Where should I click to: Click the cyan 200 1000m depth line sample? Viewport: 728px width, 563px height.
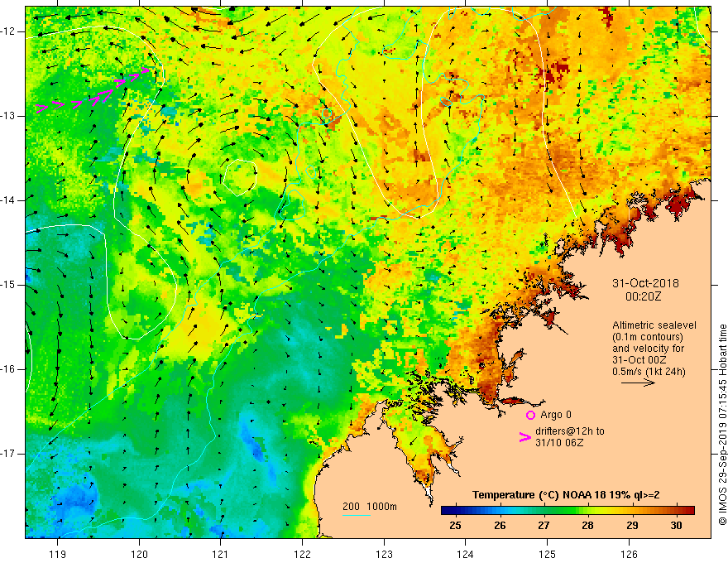(x=356, y=515)
